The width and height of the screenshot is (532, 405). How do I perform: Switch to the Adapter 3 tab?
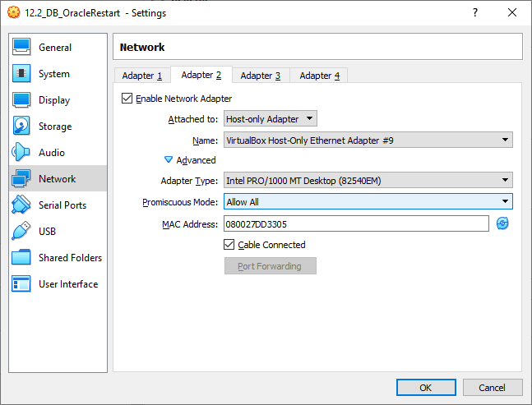click(260, 76)
